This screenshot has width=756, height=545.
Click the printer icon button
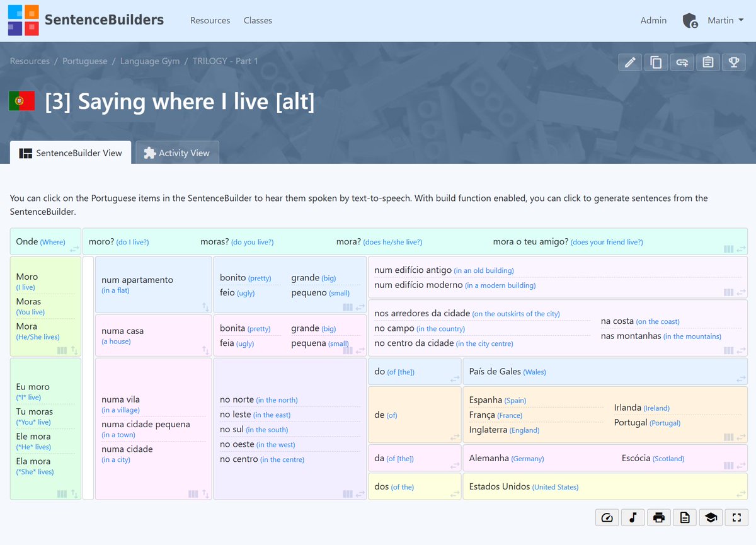pos(659,517)
